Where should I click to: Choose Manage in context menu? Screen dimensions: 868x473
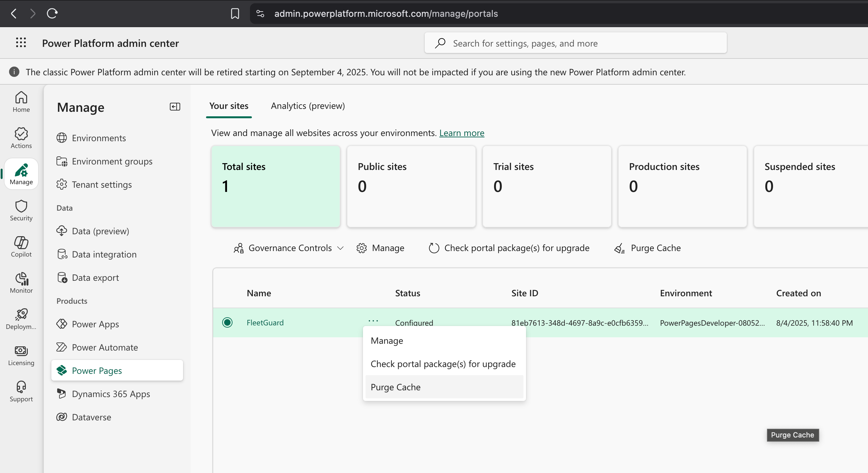[444, 341]
